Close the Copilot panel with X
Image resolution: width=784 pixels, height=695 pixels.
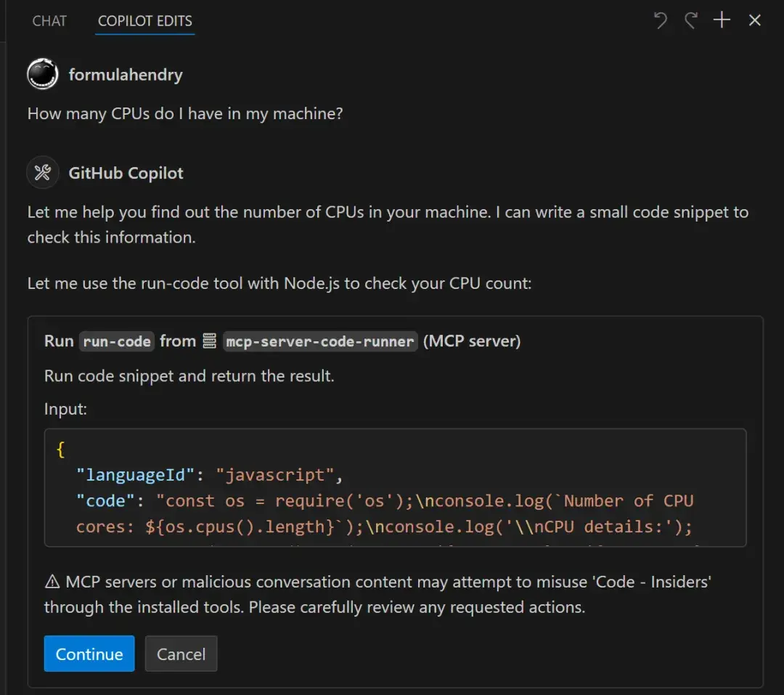coord(755,20)
